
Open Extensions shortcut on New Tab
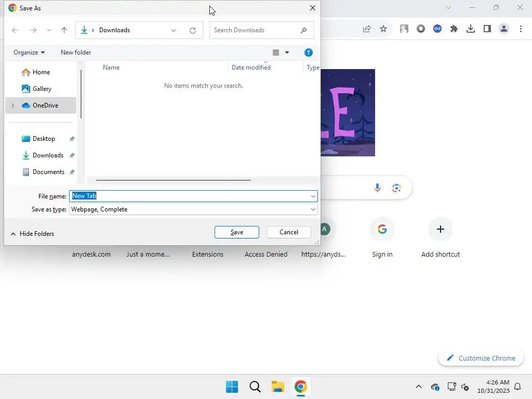point(208,254)
